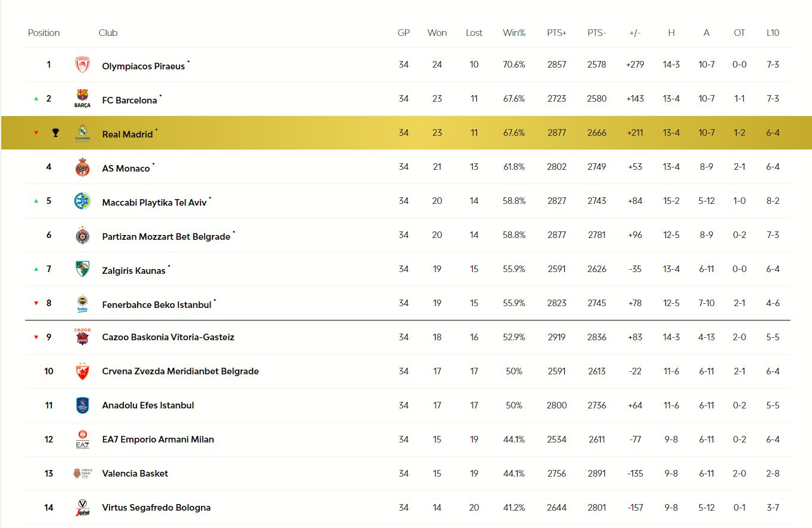Click the +279 point differential value
Image resolution: width=812 pixels, height=528 pixels.
[x=635, y=65]
